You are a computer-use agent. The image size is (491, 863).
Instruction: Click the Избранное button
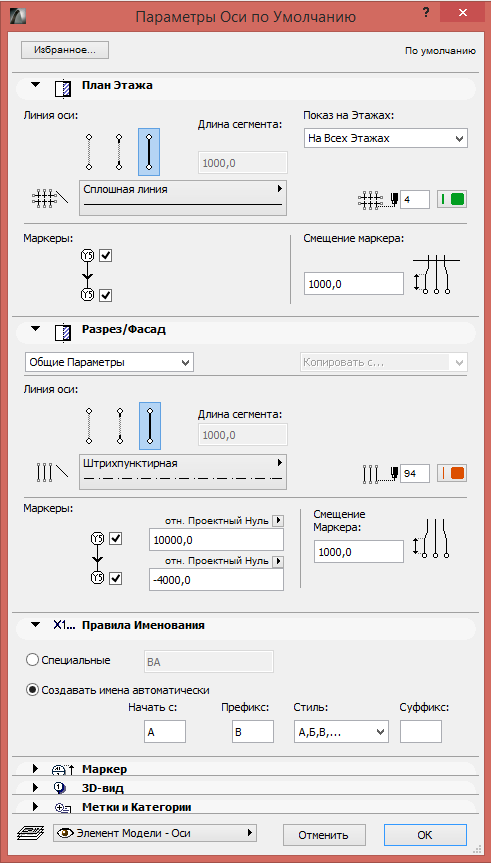pos(65,50)
